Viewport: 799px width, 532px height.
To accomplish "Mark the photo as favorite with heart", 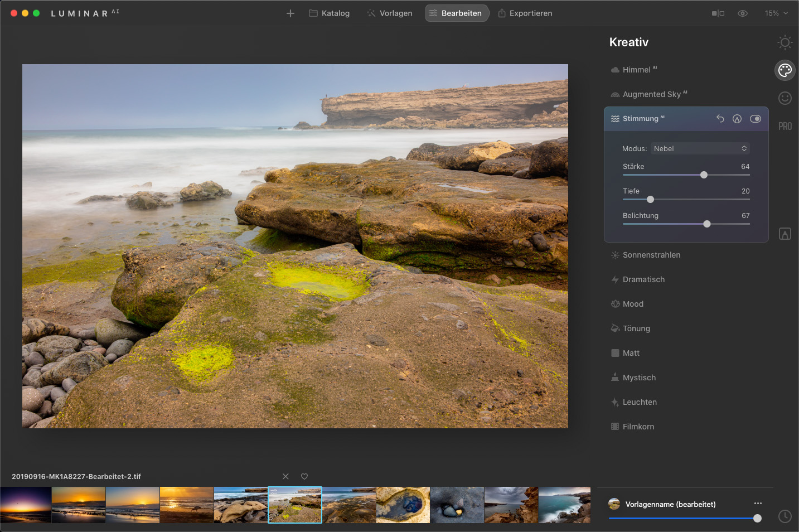I will pyautogui.click(x=304, y=476).
